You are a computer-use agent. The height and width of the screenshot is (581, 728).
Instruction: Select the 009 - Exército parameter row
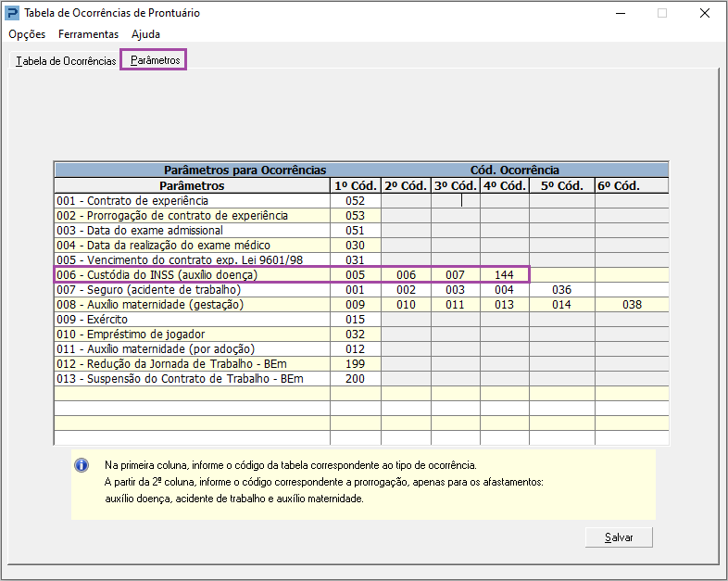coord(192,320)
